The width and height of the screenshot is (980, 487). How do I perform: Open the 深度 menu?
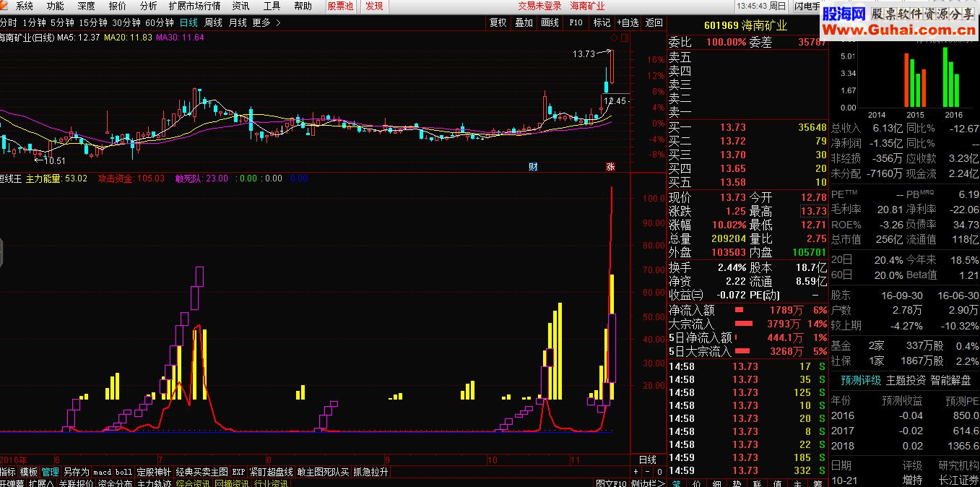(87, 6)
